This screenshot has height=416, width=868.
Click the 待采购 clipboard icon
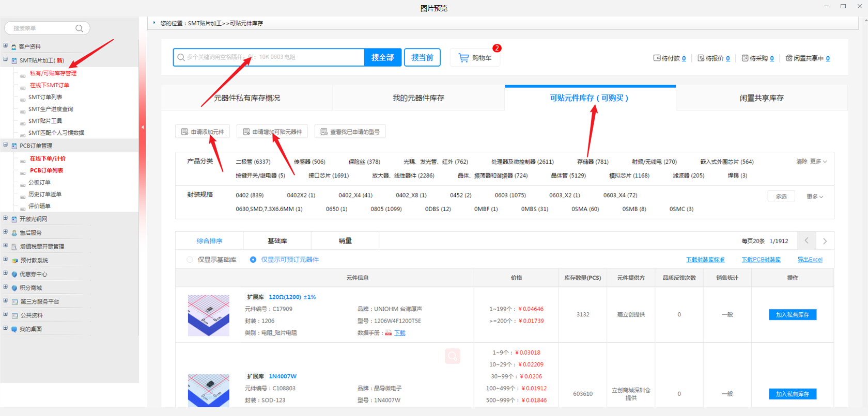pyautogui.click(x=745, y=58)
